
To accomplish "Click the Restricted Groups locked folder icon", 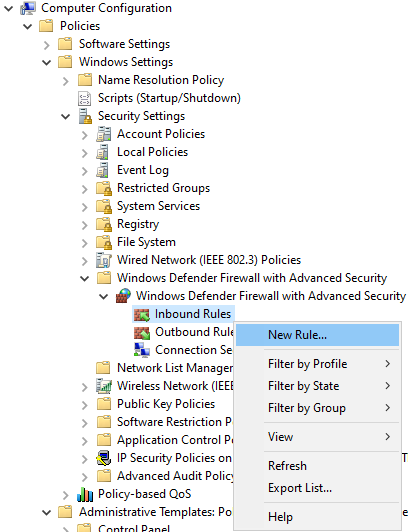I will tap(104, 188).
